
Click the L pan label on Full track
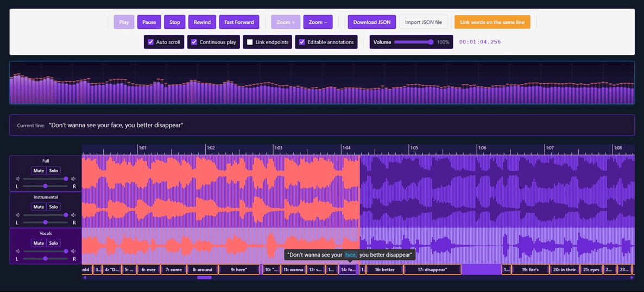pyautogui.click(x=17, y=187)
